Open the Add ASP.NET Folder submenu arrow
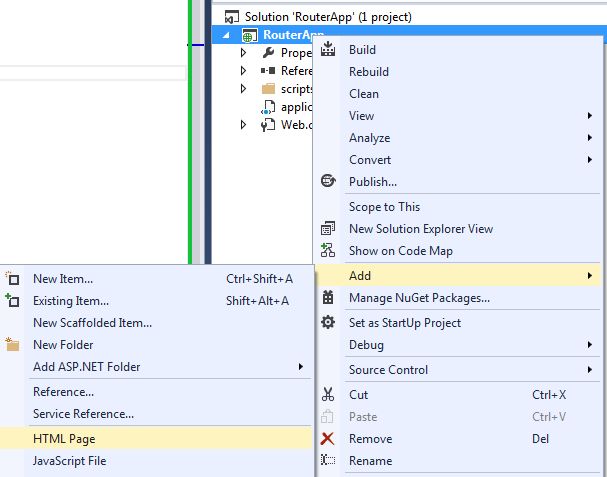The height and width of the screenshot is (477, 607). click(x=301, y=366)
